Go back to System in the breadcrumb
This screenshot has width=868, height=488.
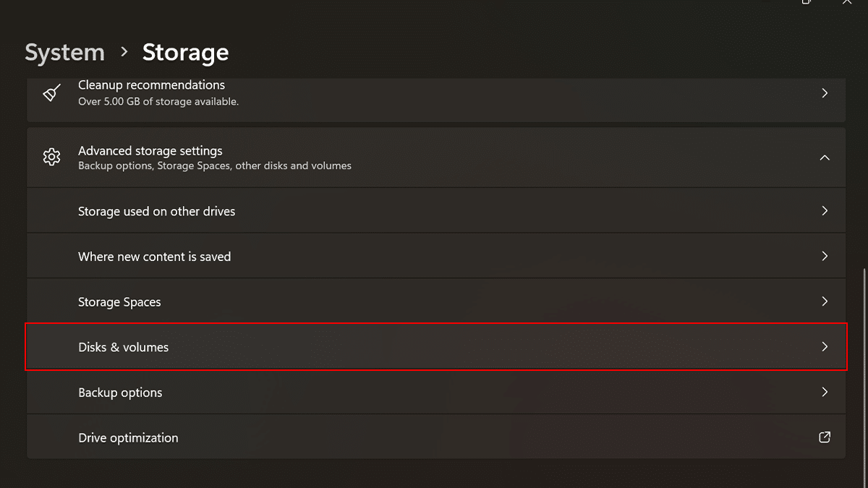64,53
